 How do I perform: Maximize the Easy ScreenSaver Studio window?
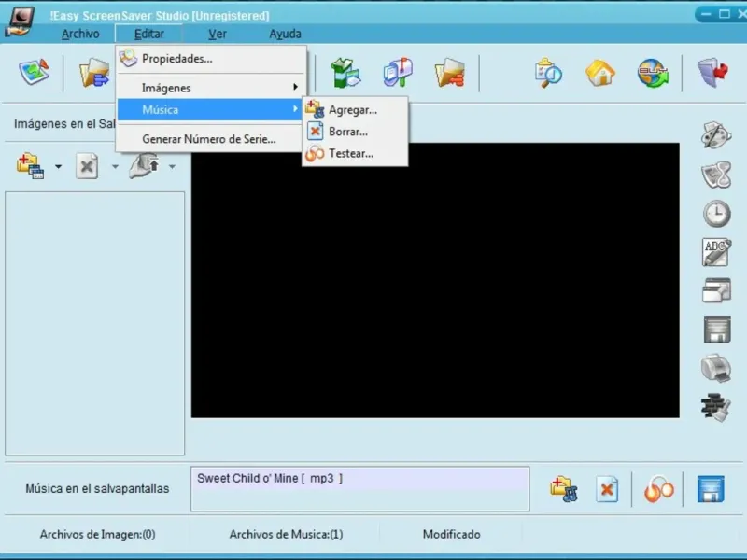pos(725,14)
